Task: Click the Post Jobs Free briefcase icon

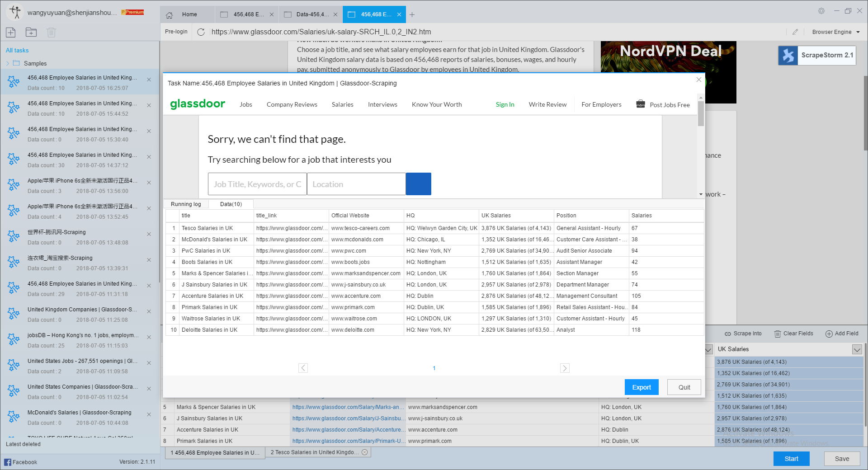Action: [x=641, y=104]
